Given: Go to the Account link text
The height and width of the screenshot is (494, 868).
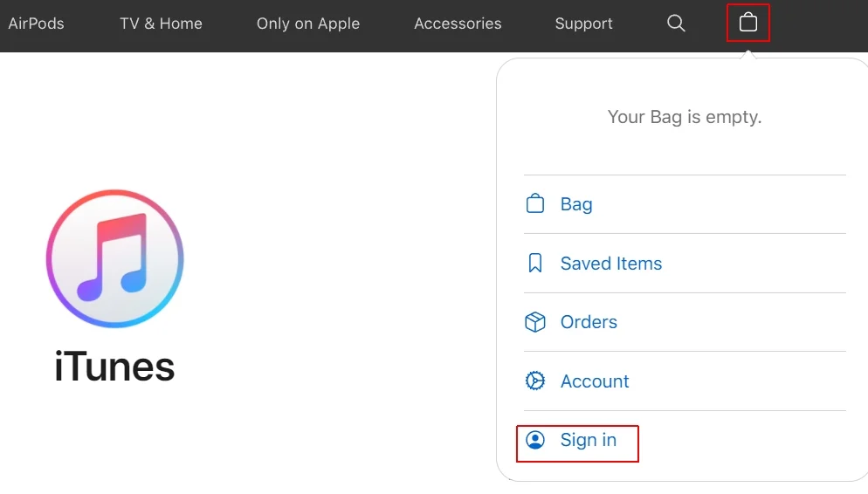Looking at the screenshot, I should coord(595,381).
